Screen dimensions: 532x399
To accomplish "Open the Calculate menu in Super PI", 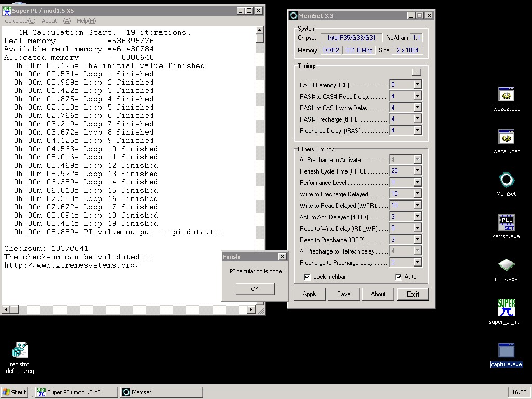I will (20, 21).
